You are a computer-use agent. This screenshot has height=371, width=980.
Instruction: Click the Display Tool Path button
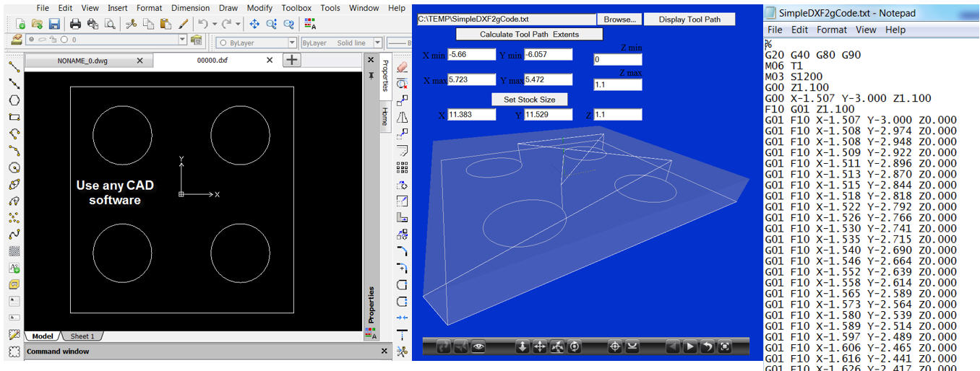689,19
